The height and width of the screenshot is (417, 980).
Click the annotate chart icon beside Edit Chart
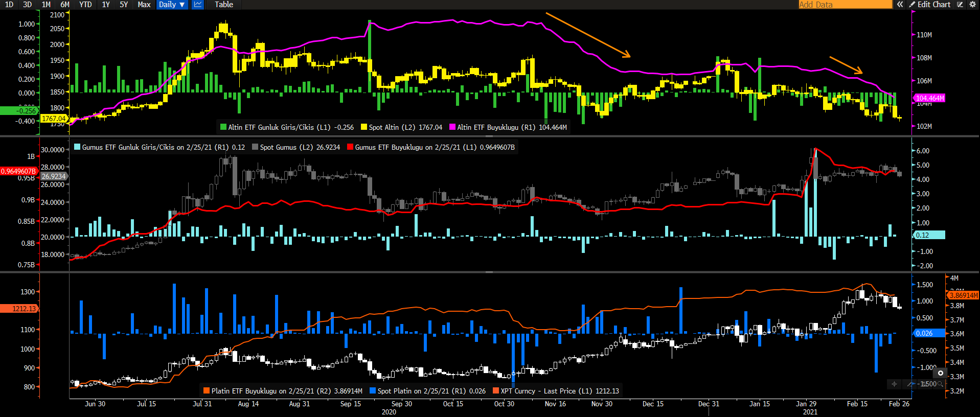(960, 5)
